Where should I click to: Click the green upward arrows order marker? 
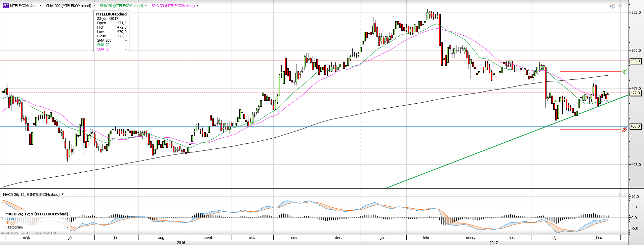pos(624,72)
